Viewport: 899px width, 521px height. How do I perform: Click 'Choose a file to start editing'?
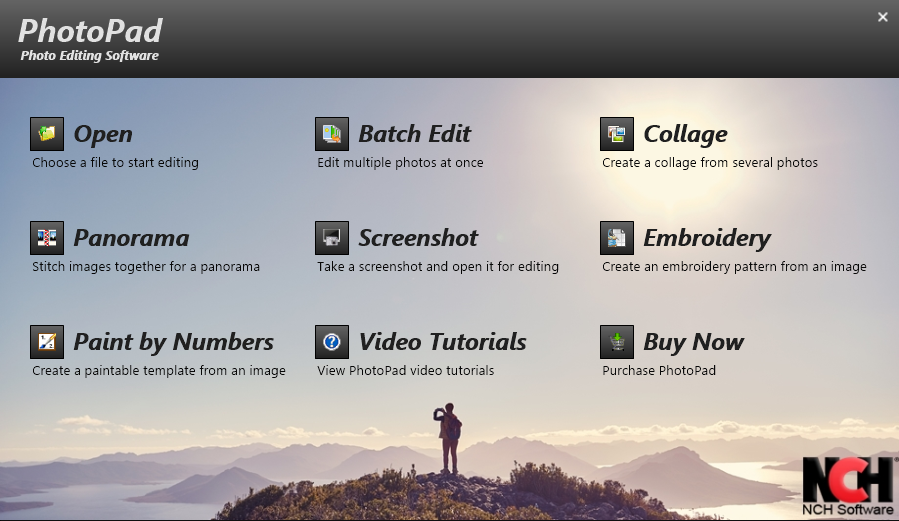tap(115, 163)
